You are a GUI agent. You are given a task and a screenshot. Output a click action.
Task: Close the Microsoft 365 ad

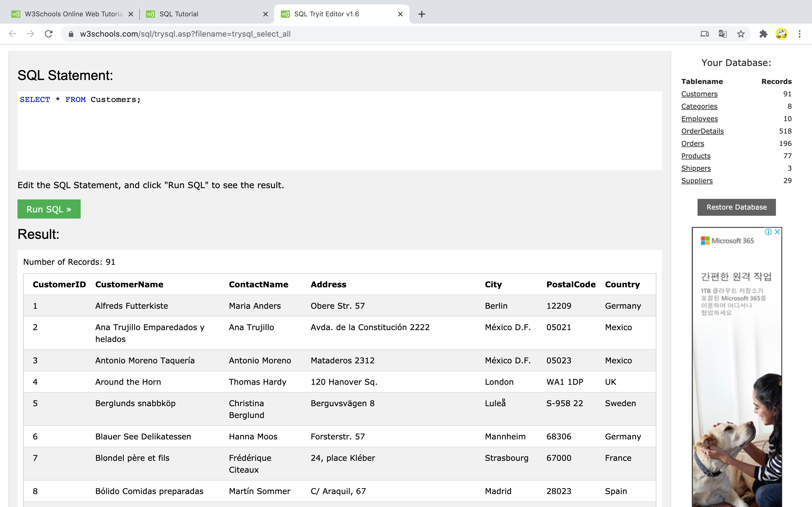(777, 232)
